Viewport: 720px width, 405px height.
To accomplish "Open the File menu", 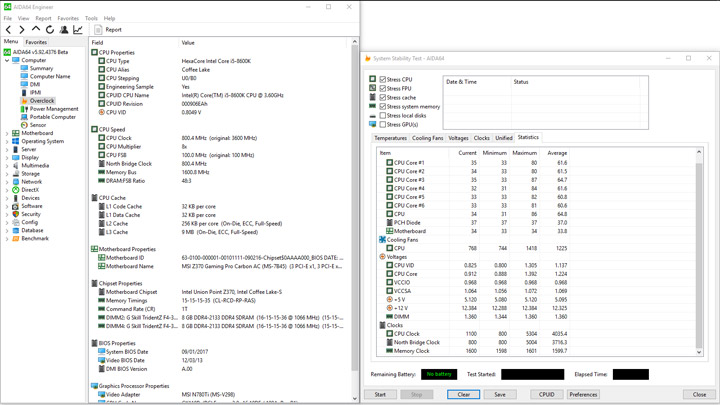I will click(x=8, y=18).
